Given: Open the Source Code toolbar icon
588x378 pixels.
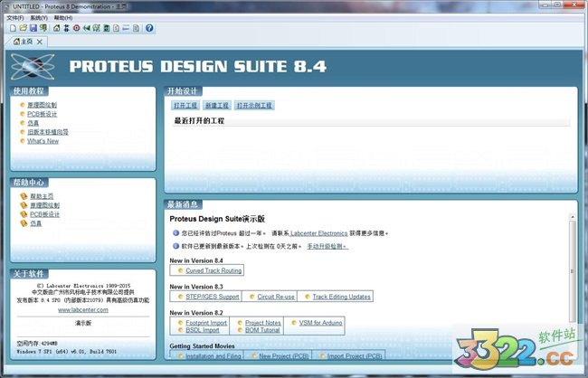Looking at the screenshot, I should pos(126,28).
